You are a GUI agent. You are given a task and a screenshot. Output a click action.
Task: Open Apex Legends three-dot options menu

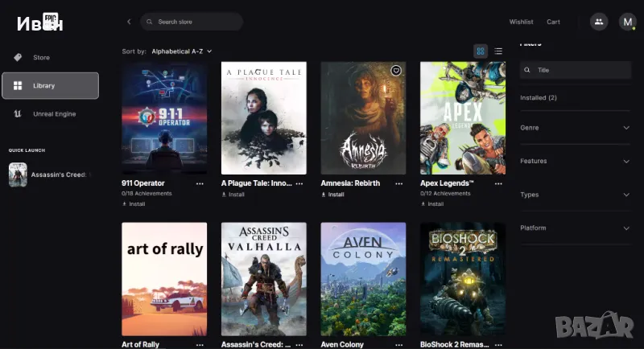click(498, 183)
